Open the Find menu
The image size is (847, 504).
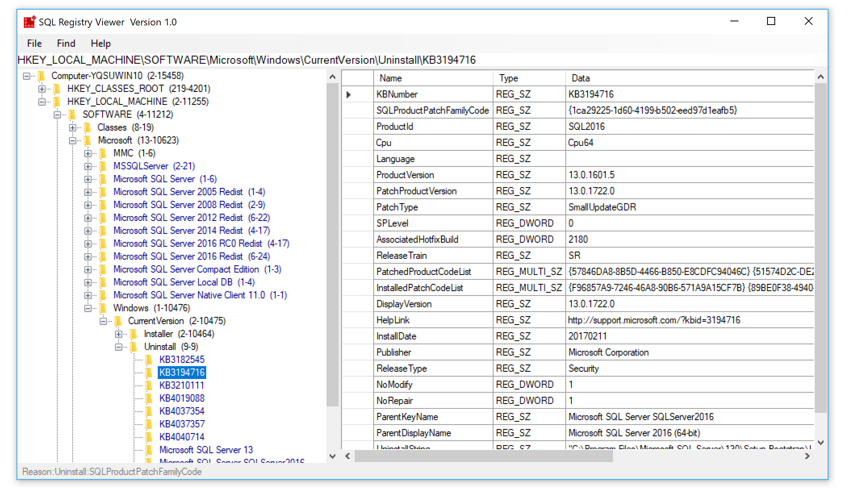tap(66, 44)
